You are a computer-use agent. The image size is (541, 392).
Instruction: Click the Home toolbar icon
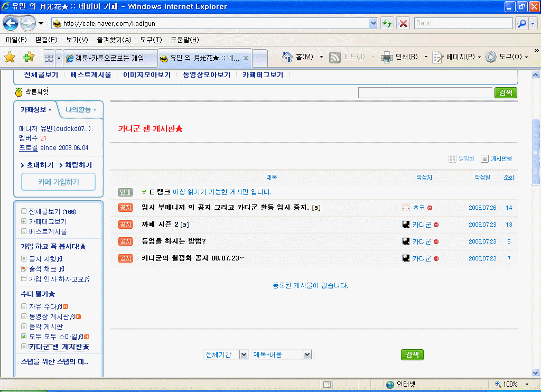pyautogui.click(x=288, y=57)
